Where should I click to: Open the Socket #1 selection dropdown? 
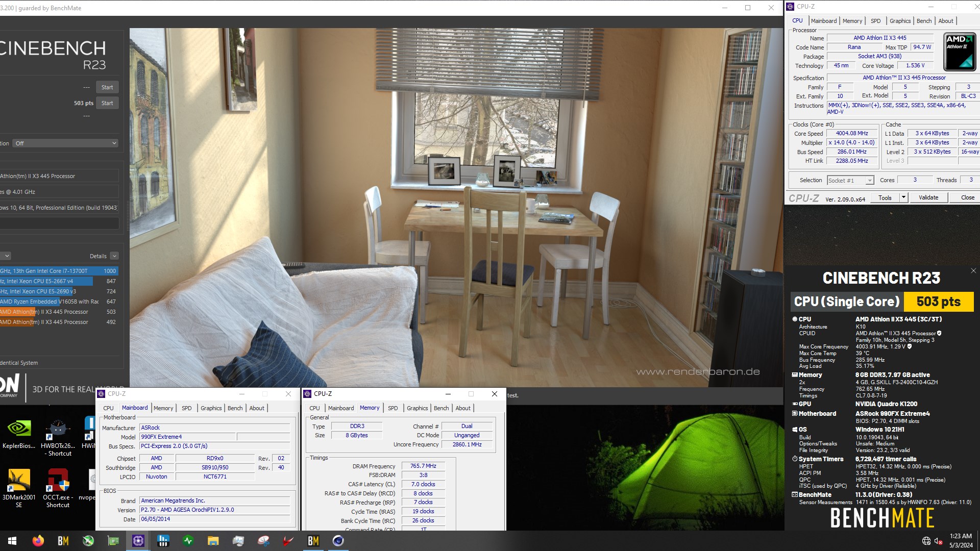pyautogui.click(x=850, y=181)
